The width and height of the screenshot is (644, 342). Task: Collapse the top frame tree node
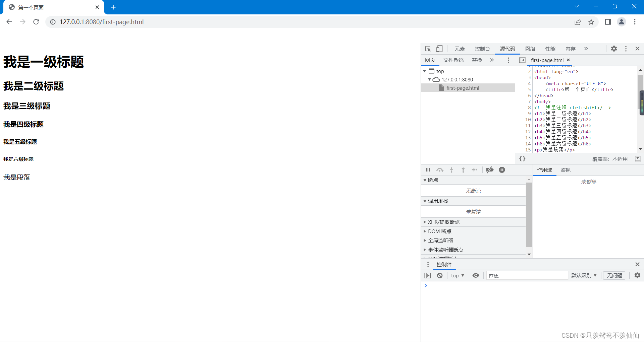pyautogui.click(x=425, y=71)
